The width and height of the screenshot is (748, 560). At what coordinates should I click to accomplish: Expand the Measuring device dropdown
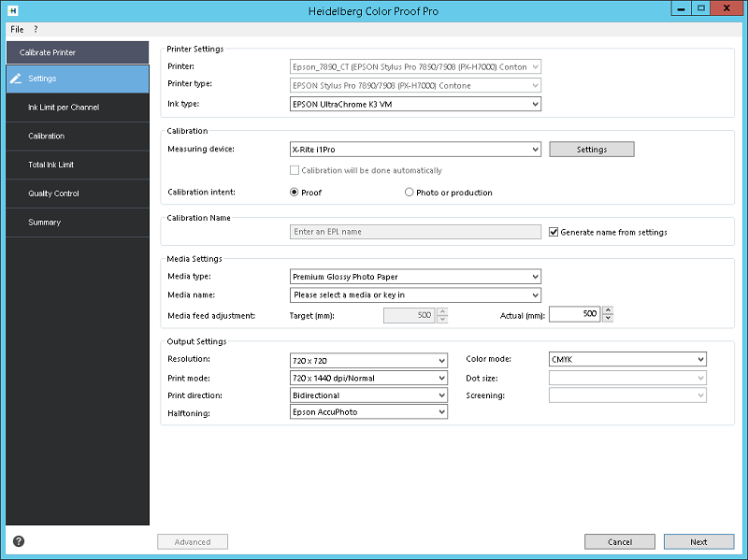tap(415, 150)
